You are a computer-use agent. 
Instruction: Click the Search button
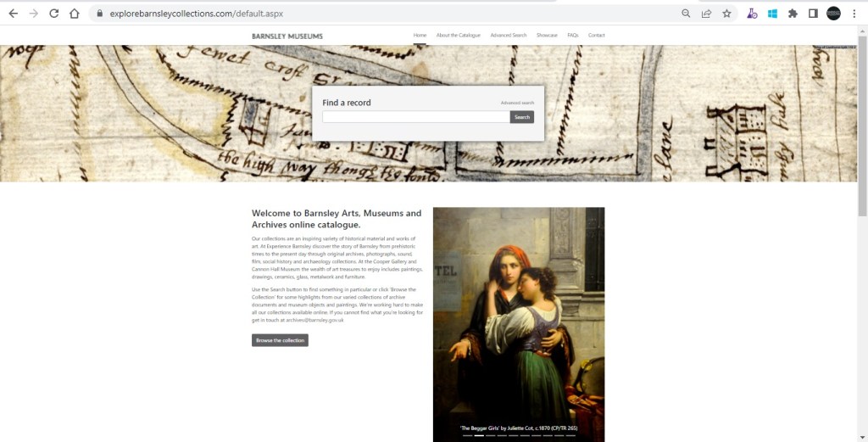[x=522, y=117]
